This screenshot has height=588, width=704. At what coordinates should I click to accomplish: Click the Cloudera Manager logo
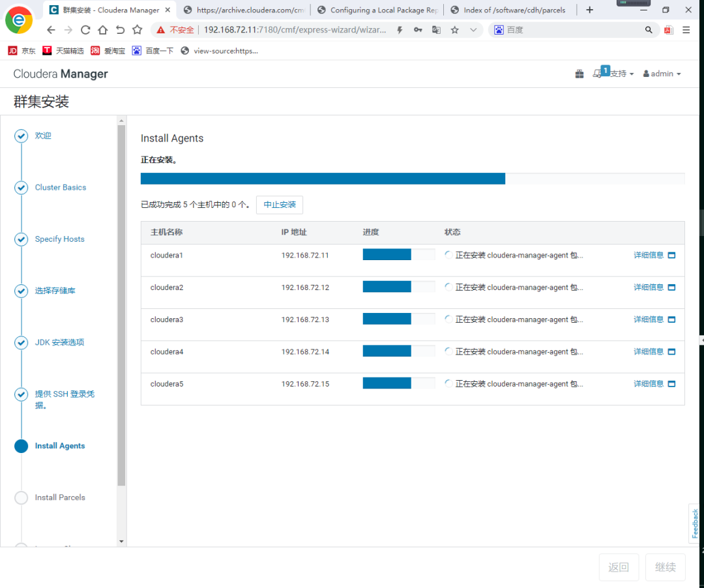coord(61,74)
